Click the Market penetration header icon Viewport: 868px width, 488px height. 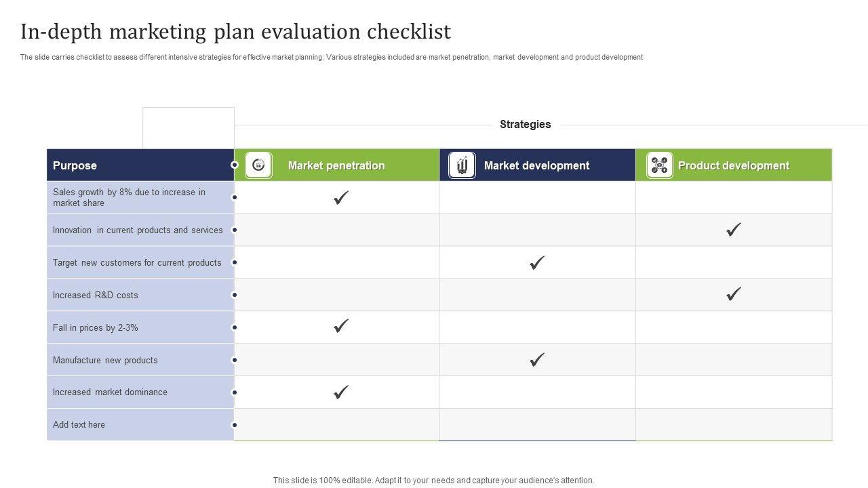coord(258,165)
